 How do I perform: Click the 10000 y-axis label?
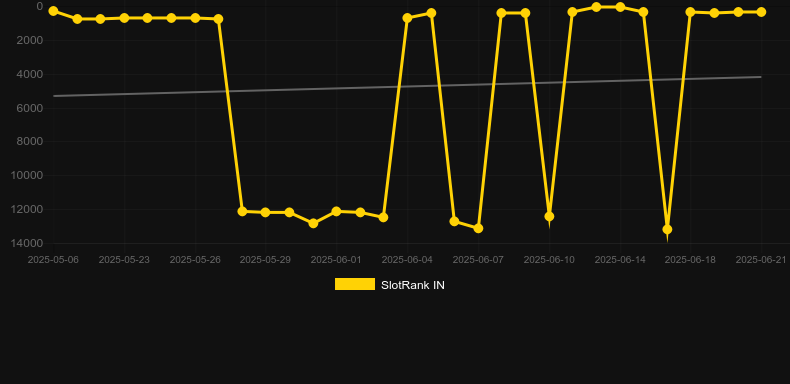tap(30, 175)
